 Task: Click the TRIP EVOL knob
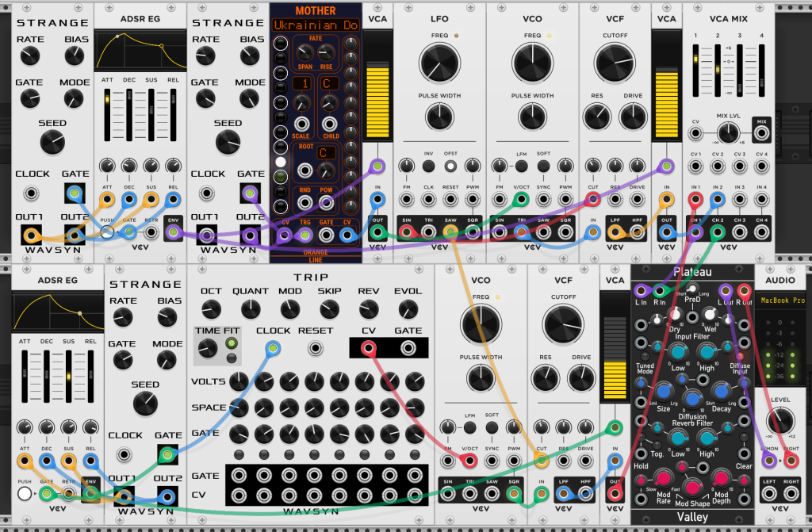408,309
